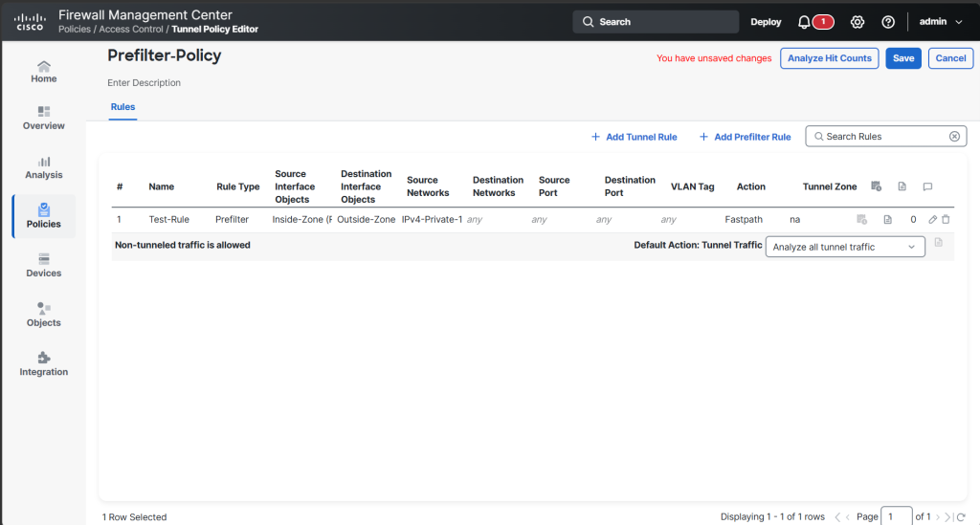Open the Overview sidebar item
Screen dimensions: 980x525
(44, 118)
